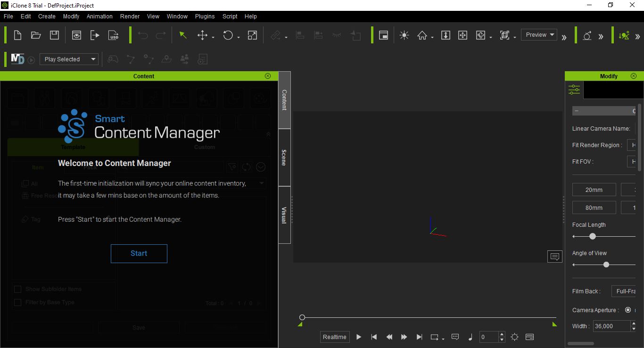Expand the frame selected options arrow

(515, 37)
